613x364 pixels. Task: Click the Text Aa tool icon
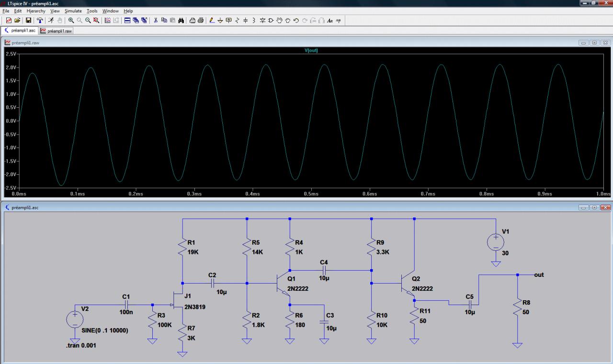coord(330,20)
